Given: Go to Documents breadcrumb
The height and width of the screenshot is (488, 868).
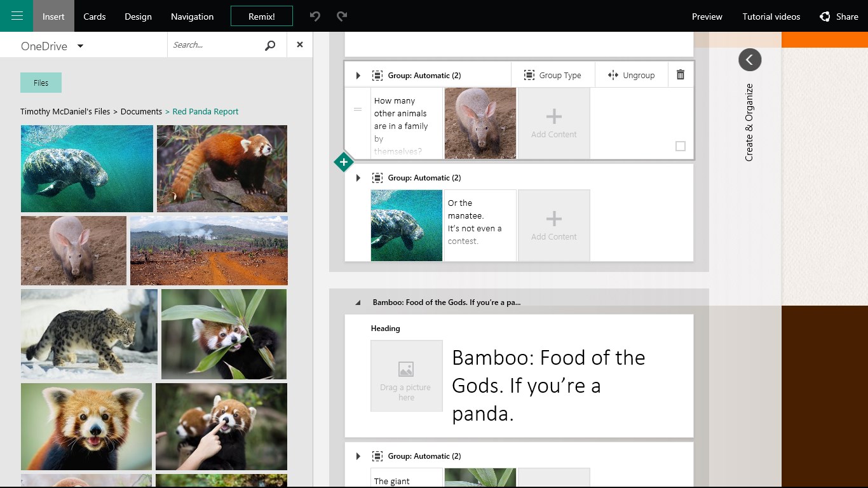Looking at the screenshot, I should click(x=141, y=111).
